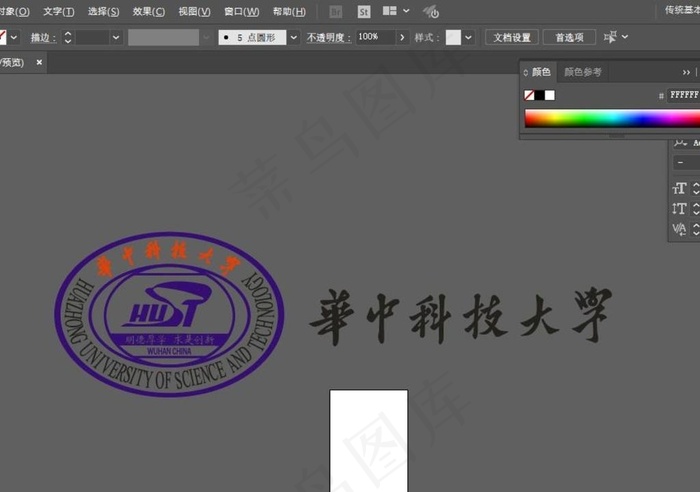Select the 5 点圆形 brush definition box
Image resolution: width=700 pixels, height=492 pixels.
252,38
